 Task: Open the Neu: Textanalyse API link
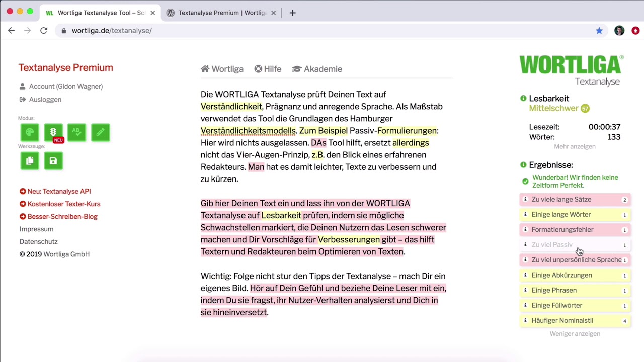pyautogui.click(x=55, y=191)
